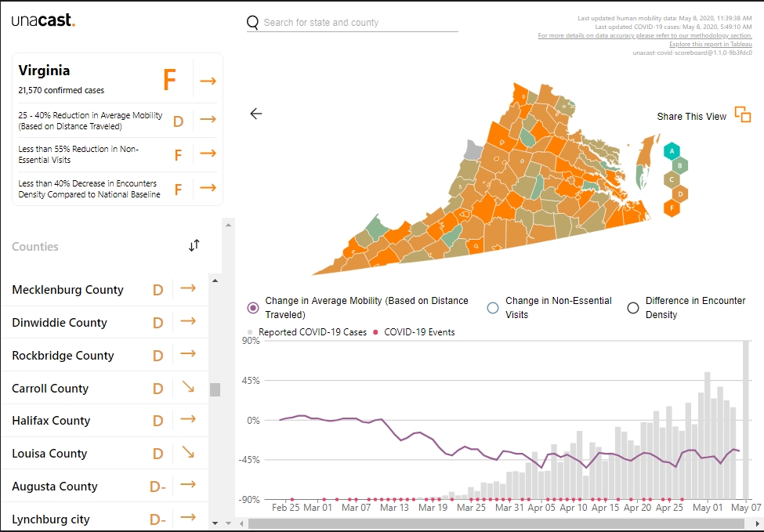Expand the Encounters Density row arrow

pos(208,187)
